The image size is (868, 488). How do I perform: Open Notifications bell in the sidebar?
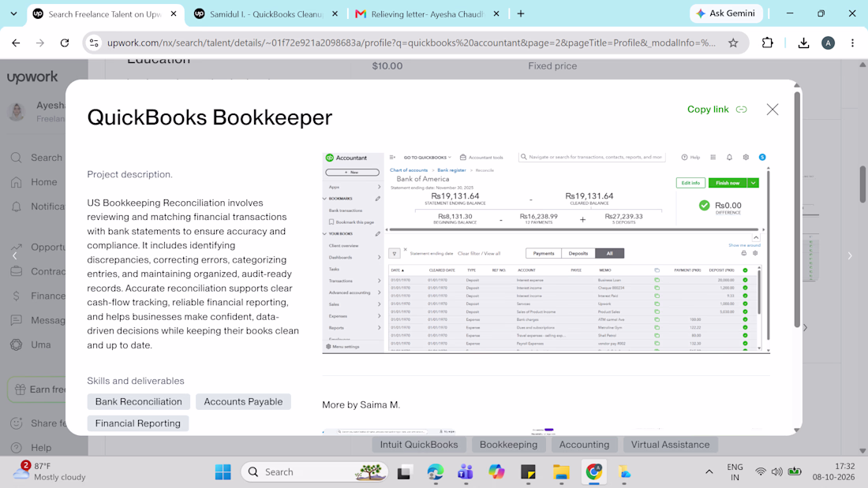click(x=17, y=207)
